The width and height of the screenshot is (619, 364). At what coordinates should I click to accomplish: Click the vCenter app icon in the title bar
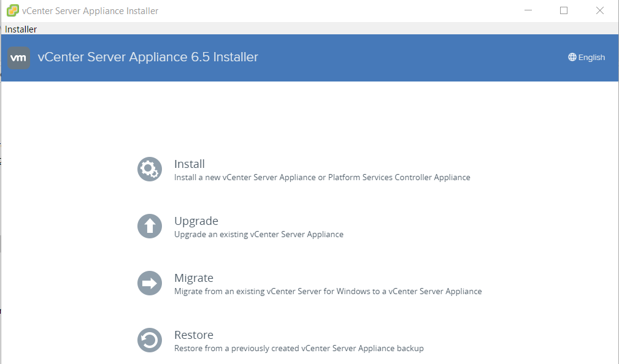(x=13, y=10)
